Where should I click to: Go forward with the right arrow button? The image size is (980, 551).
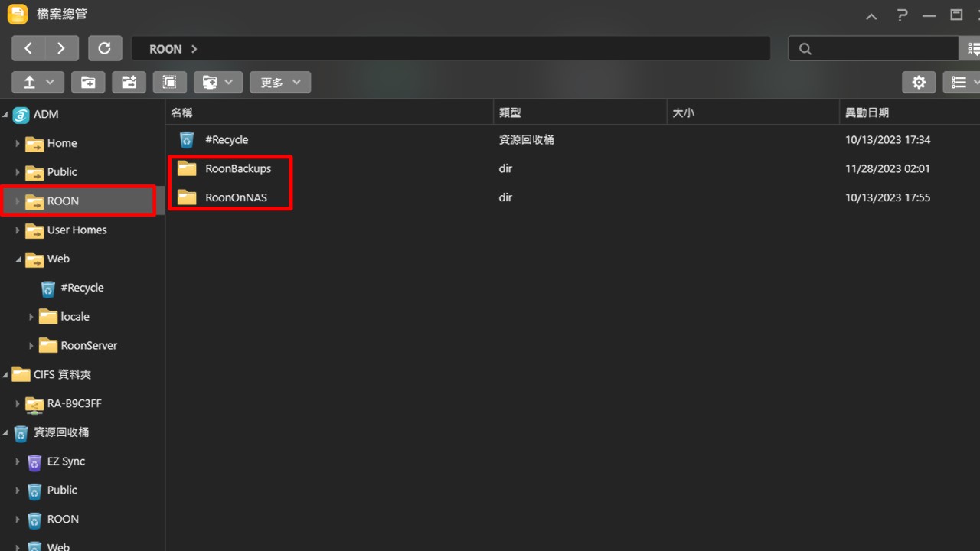(61, 48)
